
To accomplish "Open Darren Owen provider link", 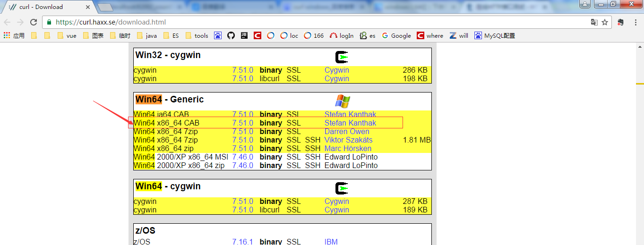I will point(347,132).
